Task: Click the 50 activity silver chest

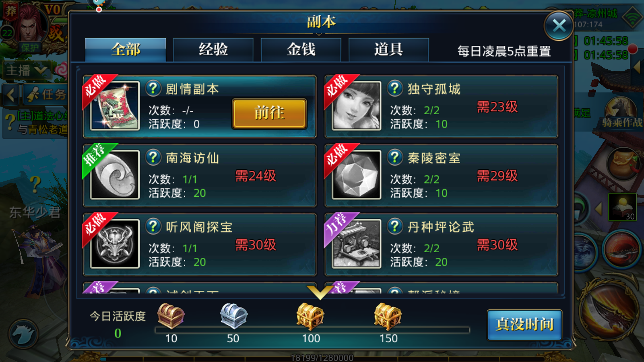Action: [x=233, y=316]
